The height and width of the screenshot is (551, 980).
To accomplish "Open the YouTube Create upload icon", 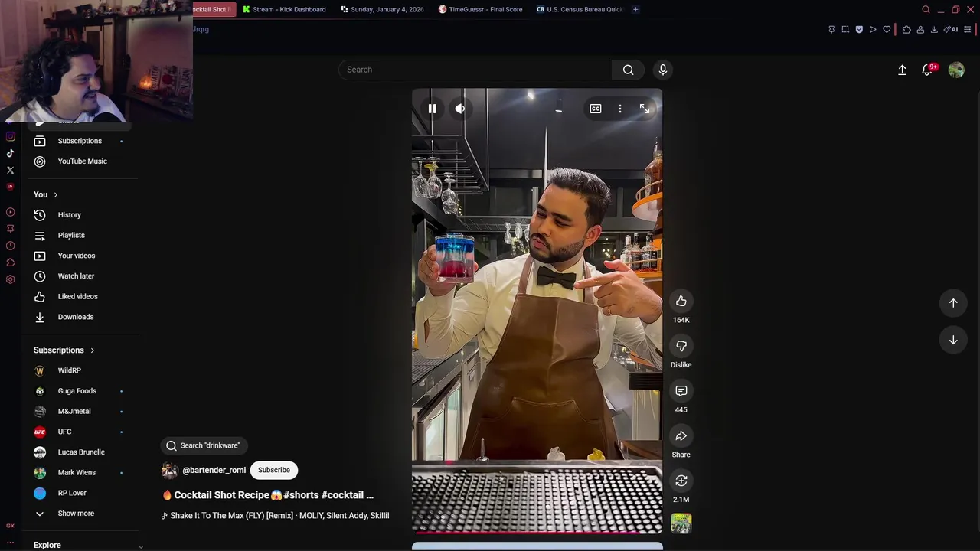I will coord(903,70).
